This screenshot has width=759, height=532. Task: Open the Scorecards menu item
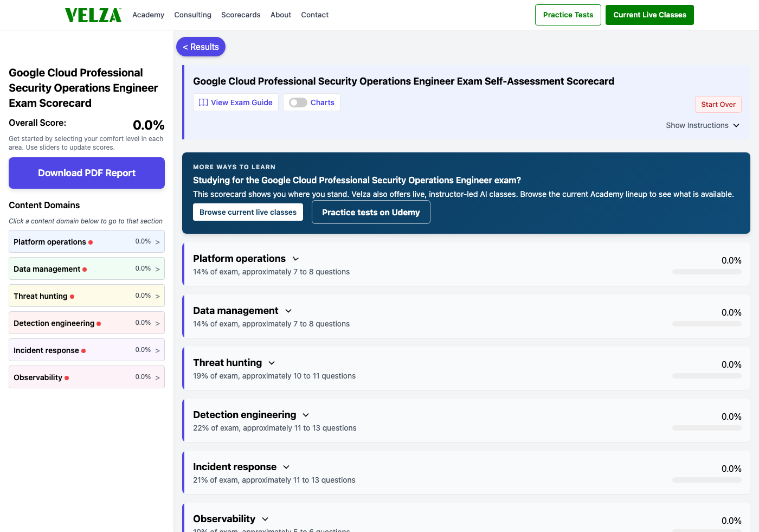241,15
